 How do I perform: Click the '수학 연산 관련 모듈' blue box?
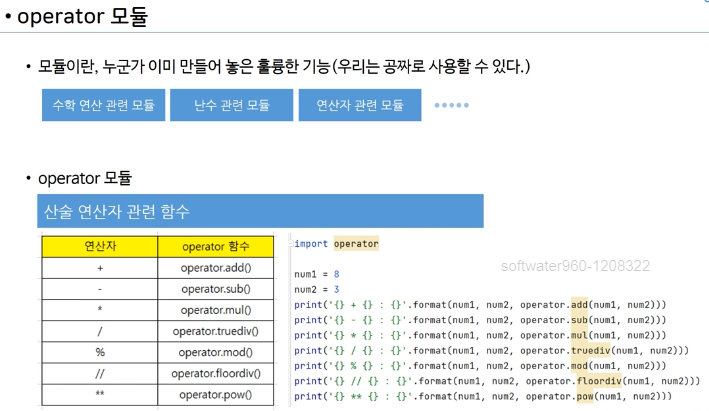pos(104,105)
